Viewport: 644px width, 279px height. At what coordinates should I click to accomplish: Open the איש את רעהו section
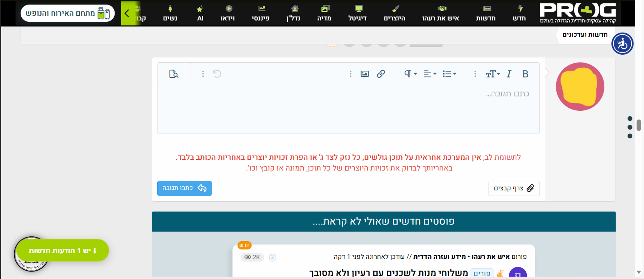pyautogui.click(x=441, y=13)
